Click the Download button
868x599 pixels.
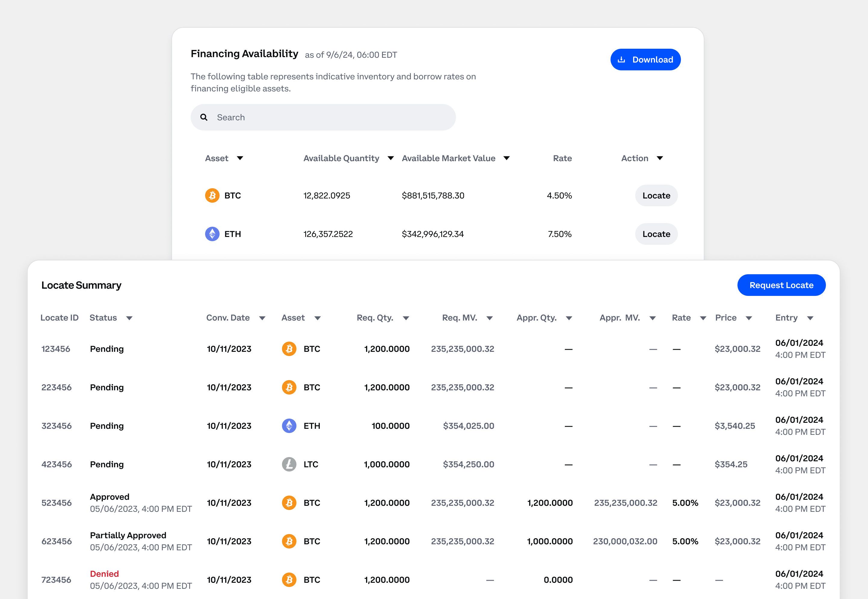click(645, 59)
